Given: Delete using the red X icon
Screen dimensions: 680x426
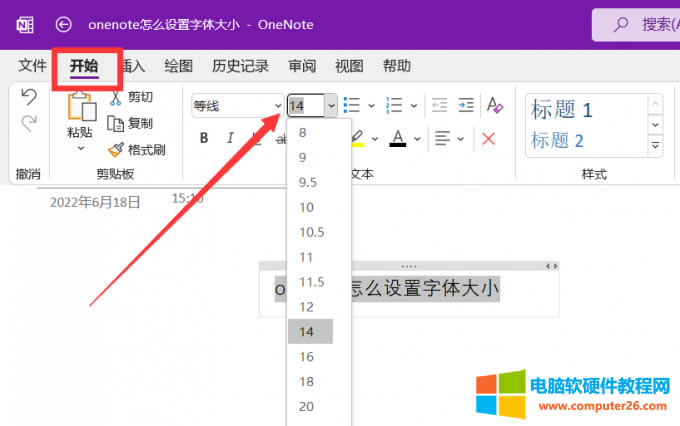Looking at the screenshot, I should [489, 138].
